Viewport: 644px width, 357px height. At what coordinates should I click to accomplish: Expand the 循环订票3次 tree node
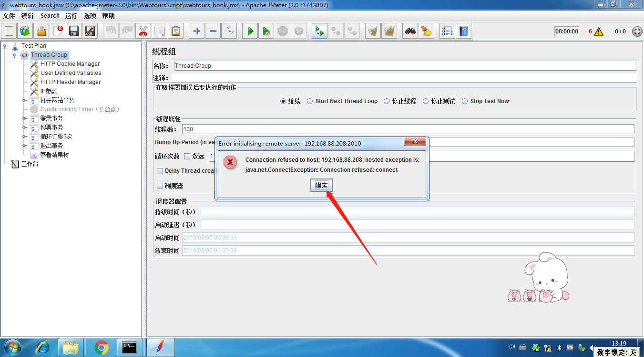tap(24, 136)
